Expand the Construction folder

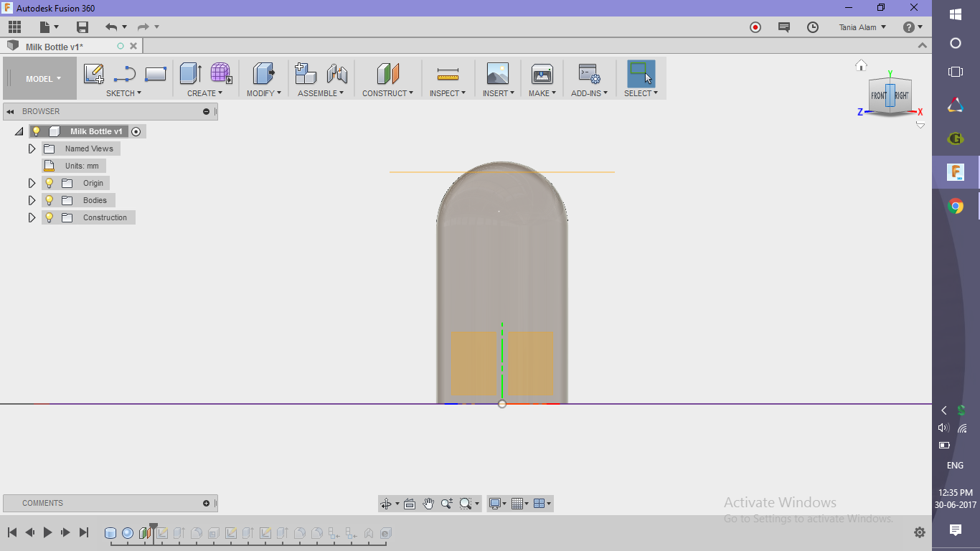pos(32,217)
